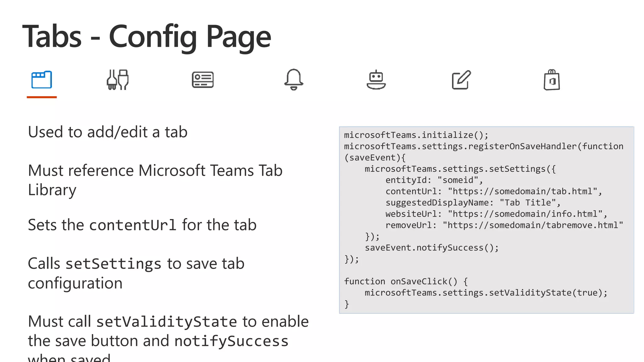Click the contentUrl tab.html code line
644x362 pixels.
(494, 191)
